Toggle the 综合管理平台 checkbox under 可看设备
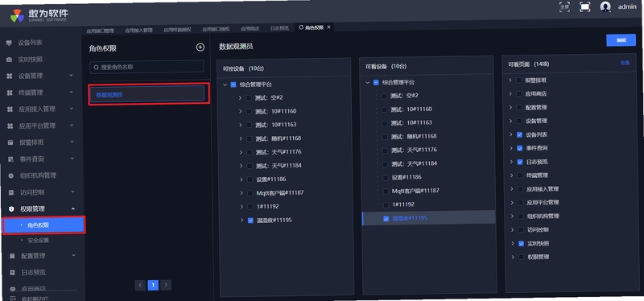Viewport: 644px width, 301px height. click(376, 83)
